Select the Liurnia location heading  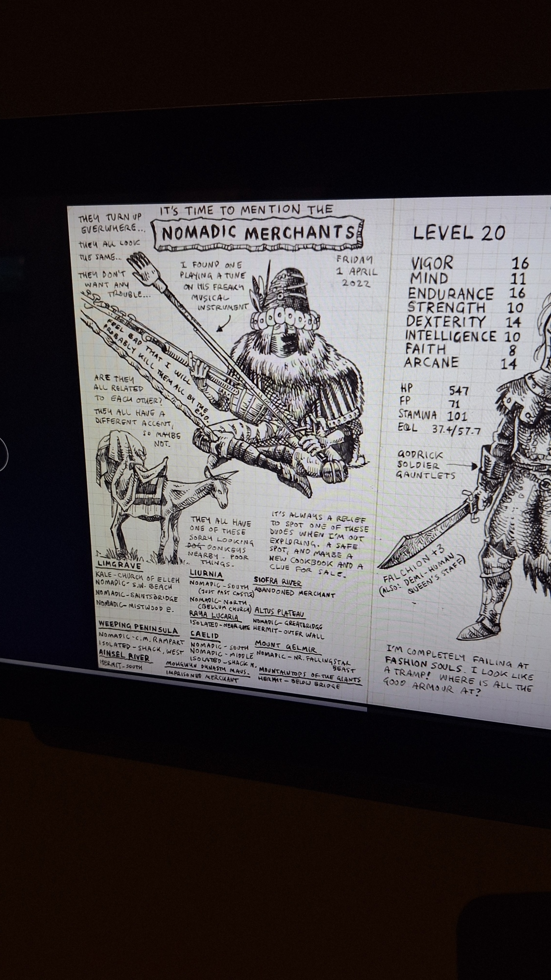(206, 574)
